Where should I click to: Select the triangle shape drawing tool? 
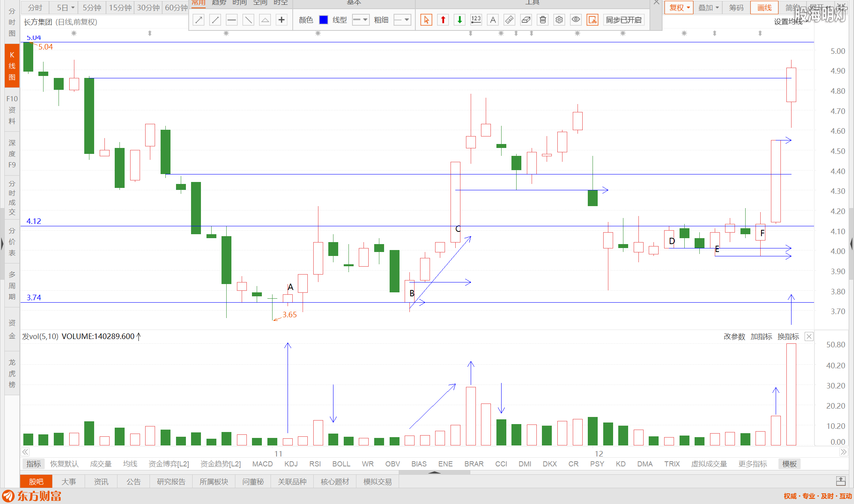coord(265,20)
